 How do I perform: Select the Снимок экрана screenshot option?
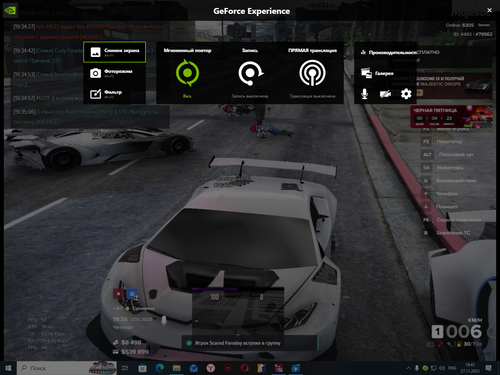click(114, 52)
